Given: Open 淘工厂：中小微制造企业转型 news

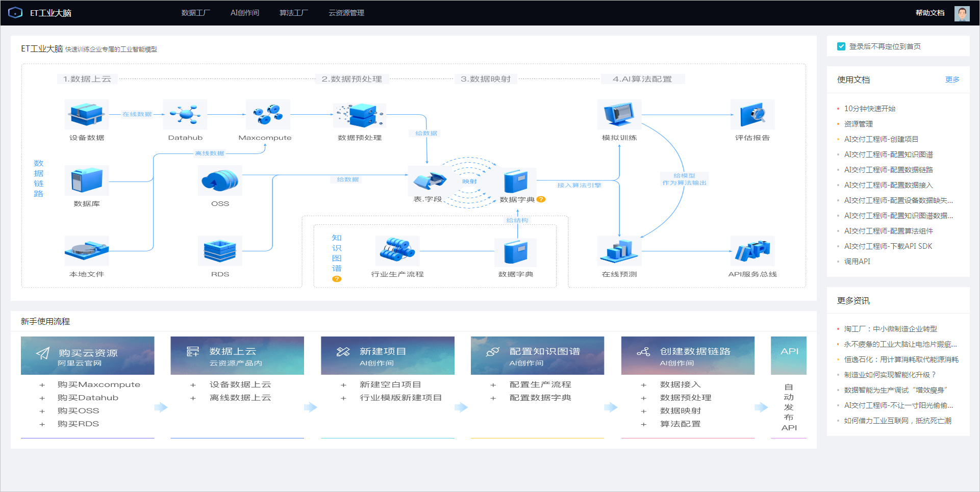Looking at the screenshot, I should coord(890,329).
